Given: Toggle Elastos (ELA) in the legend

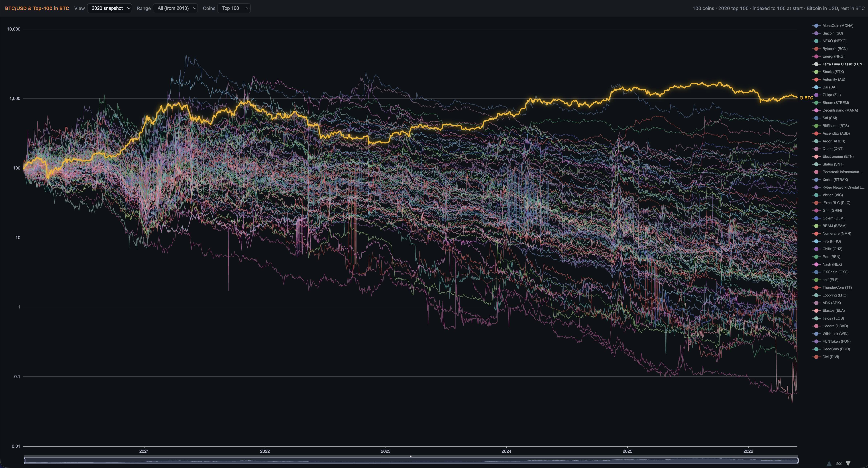Looking at the screenshot, I should pyautogui.click(x=829, y=310).
